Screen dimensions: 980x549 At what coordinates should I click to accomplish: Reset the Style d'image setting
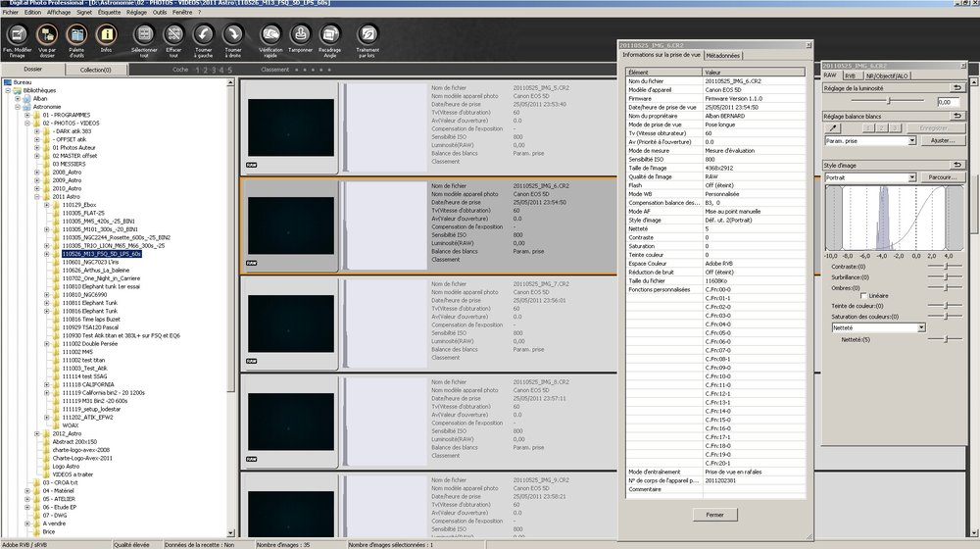click(956, 165)
